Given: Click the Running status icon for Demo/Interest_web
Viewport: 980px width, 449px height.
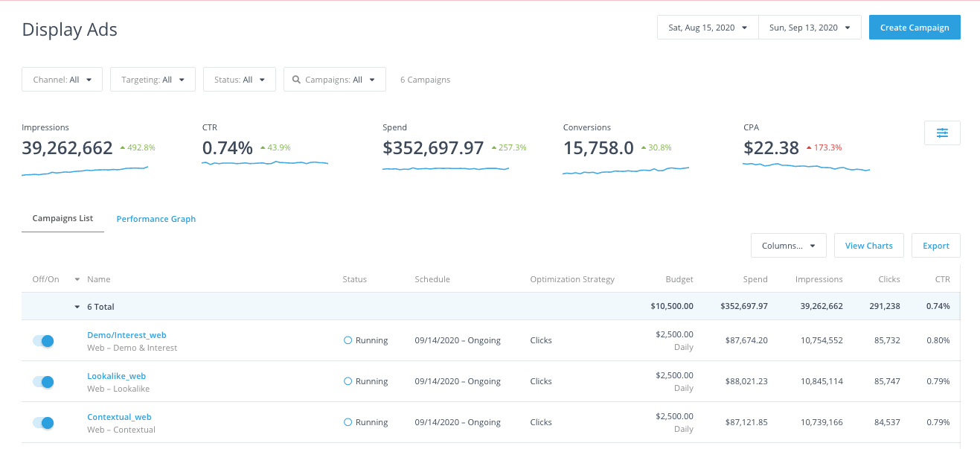Looking at the screenshot, I should click(348, 340).
